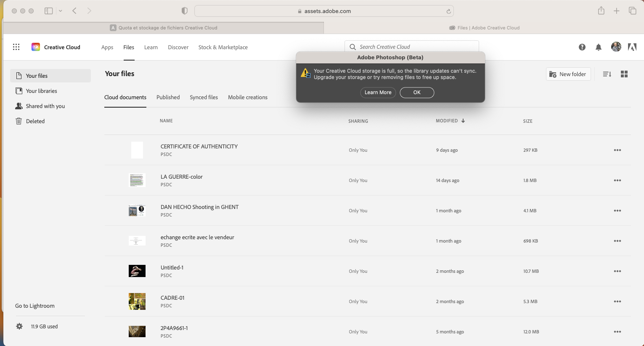Click the Adobe logo in the header

[x=632, y=47]
